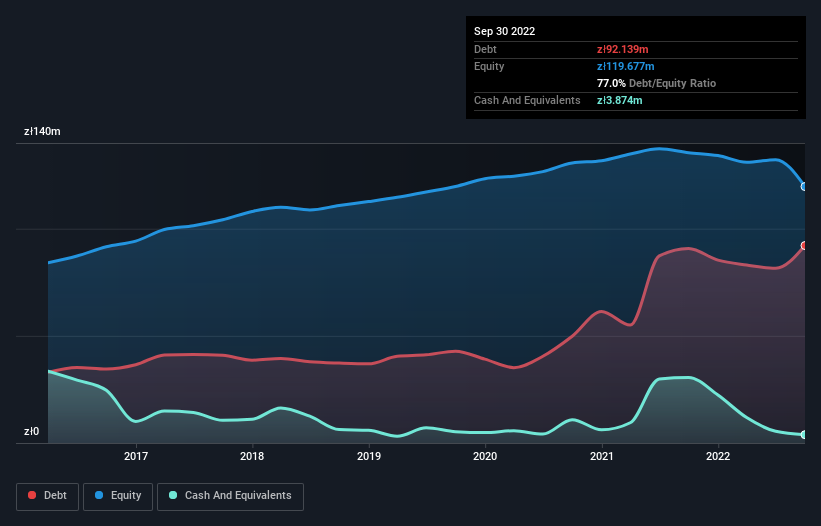Image resolution: width=821 pixels, height=526 pixels.
Task: Select the teal Cash endpoint marker
Action: pyautogui.click(x=804, y=434)
